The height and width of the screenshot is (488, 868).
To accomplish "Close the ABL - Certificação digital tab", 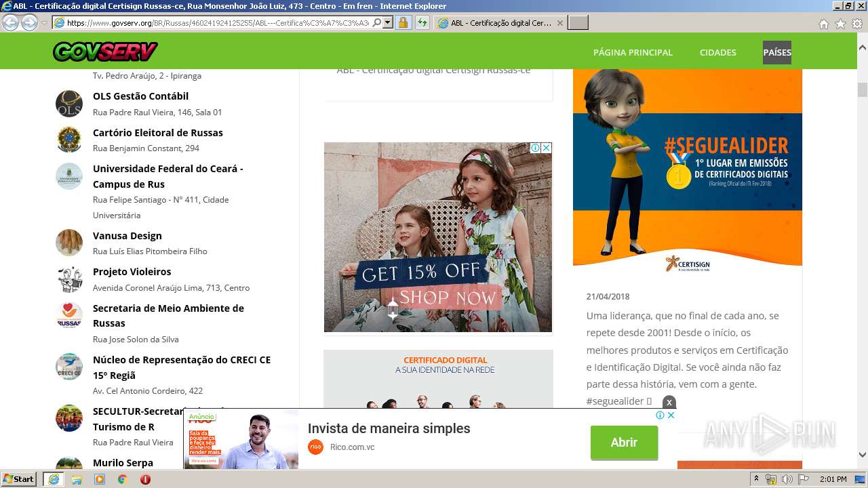I will [559, 23].
